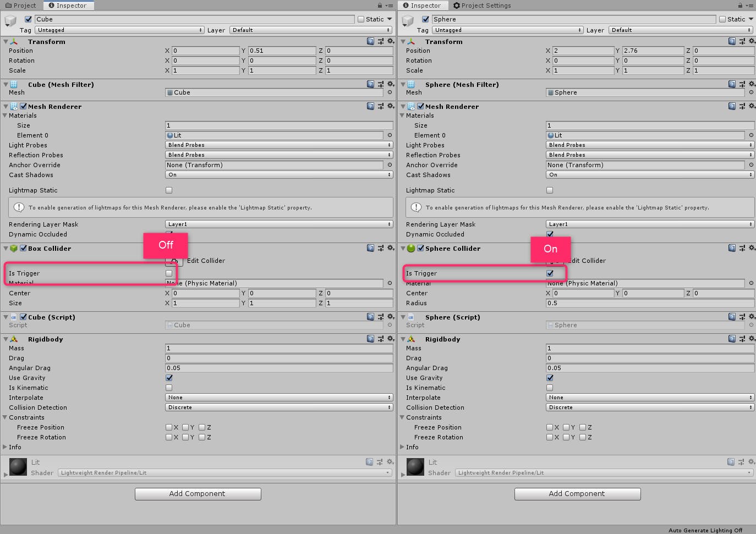Image resolution: width=756 pixels, height=534 pixels.
Task: Open the Project Settings tab
Action: tap(482, 5)
